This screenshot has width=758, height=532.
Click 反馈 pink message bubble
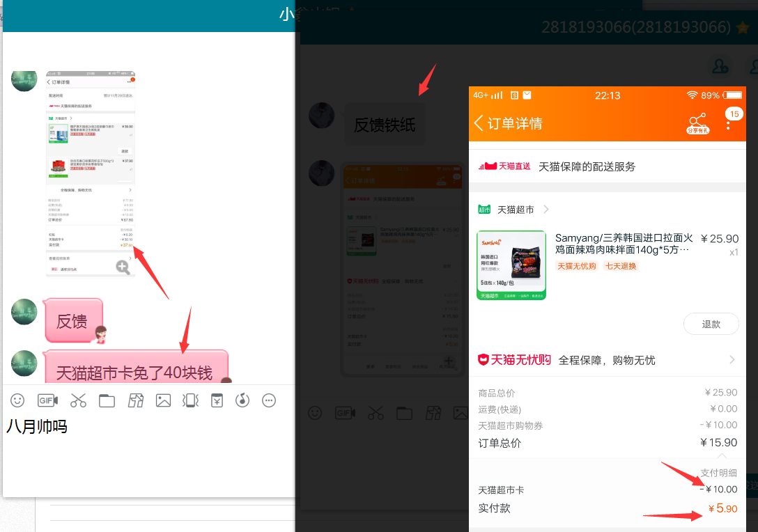(x=73, y=320)
